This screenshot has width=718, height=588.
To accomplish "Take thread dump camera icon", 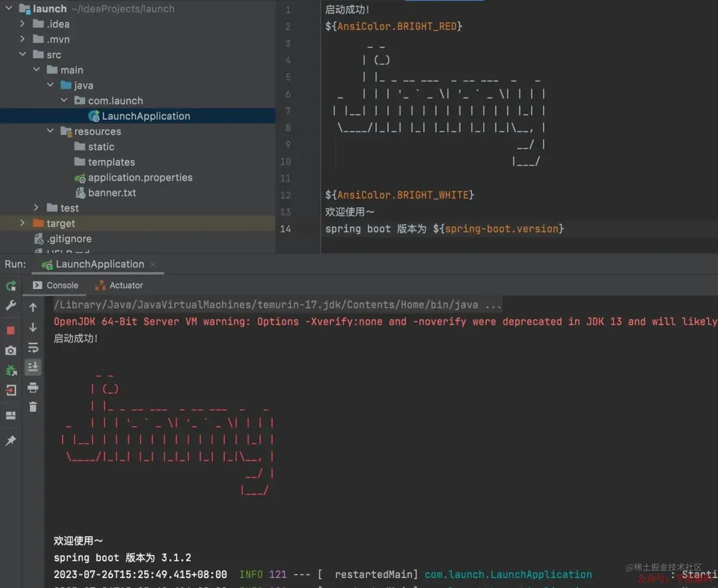I will (x=11, y=351).
